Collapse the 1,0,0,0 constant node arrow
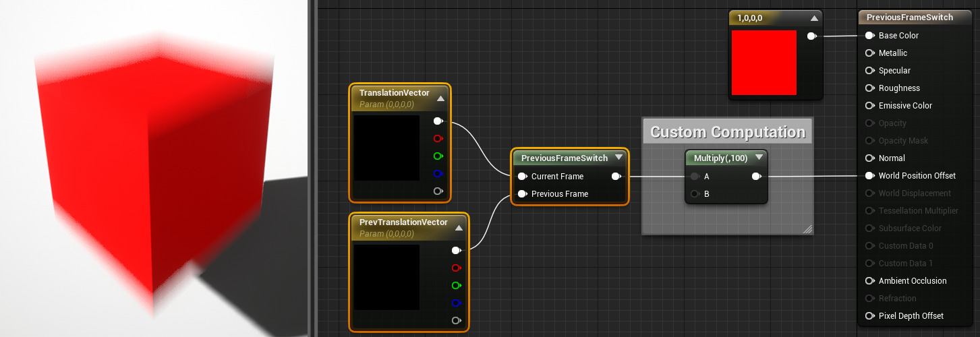 click(x=814, y=19)
